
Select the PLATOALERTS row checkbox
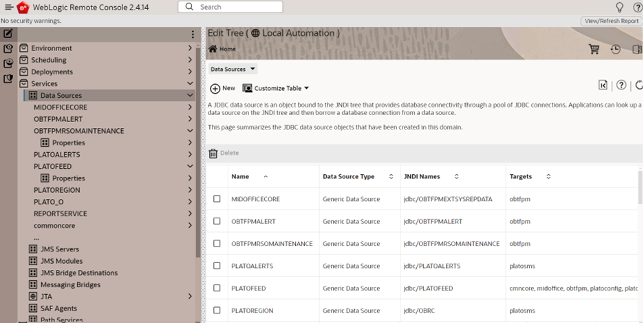pos(217,266)
